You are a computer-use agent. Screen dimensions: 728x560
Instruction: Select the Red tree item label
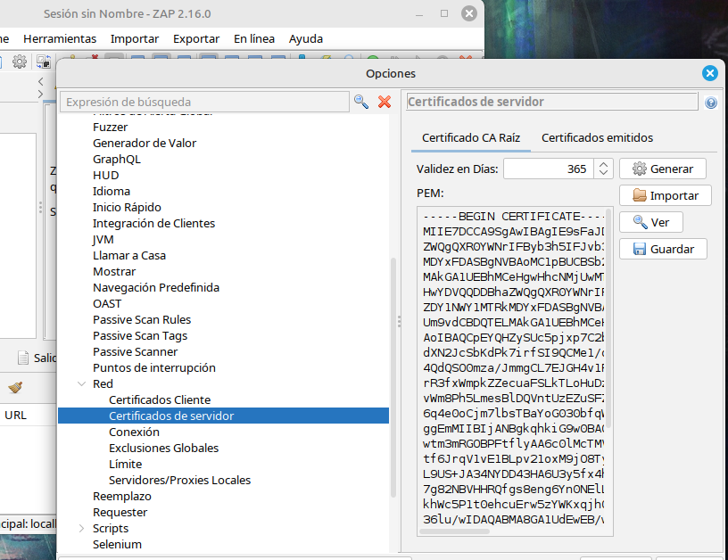103,383
